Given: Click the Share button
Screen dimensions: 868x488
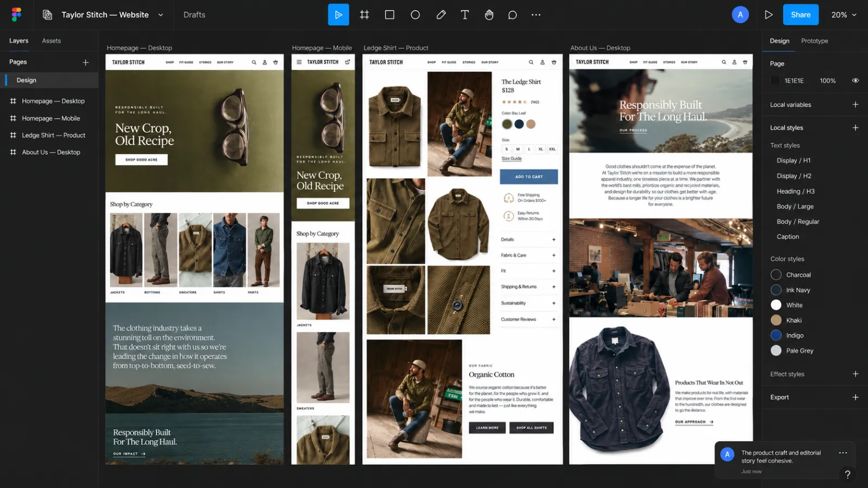Looking at the screenshot, I should [801, 15].
